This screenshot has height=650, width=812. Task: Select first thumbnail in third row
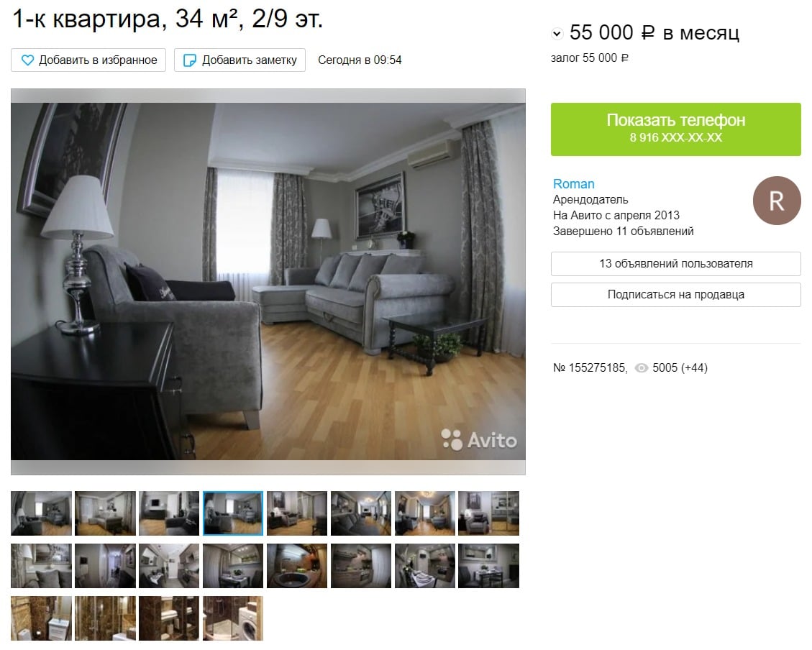[x=42, y=618]
